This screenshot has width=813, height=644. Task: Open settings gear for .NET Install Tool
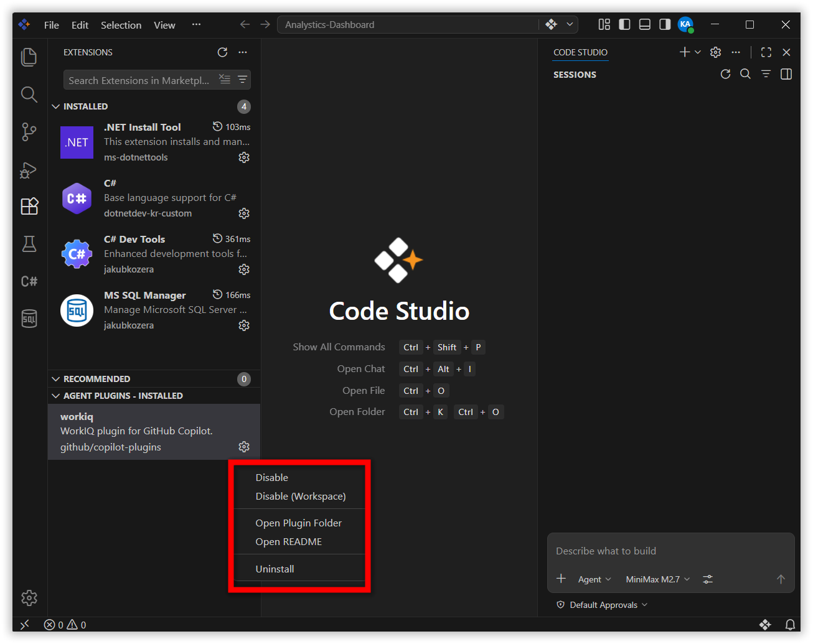click(244, 157)
